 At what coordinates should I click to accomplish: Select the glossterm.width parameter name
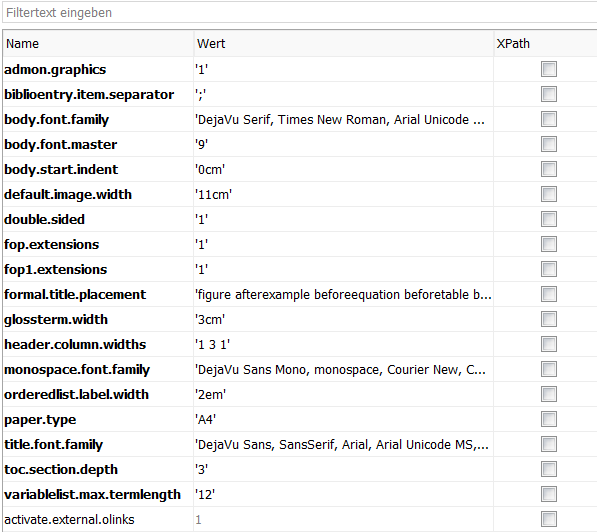pyautogui.click(x=56, y=320)
